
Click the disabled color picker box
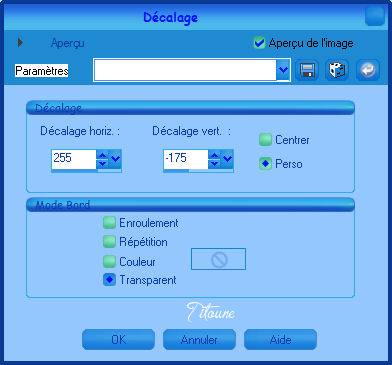tap(218, 259)
